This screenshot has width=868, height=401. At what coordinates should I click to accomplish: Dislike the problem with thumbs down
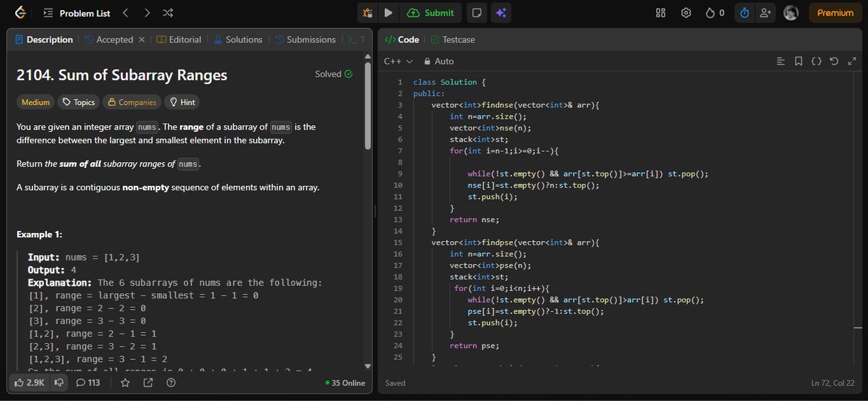[x=60, y=382]
